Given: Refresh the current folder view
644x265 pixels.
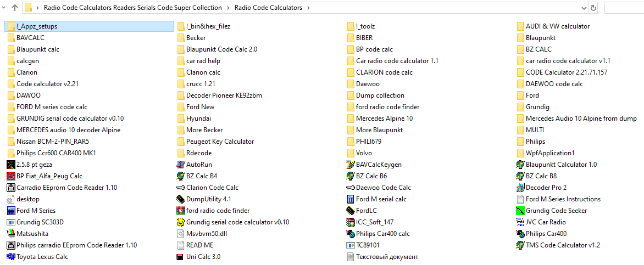Looking at the screenshot, I should 593,7.
